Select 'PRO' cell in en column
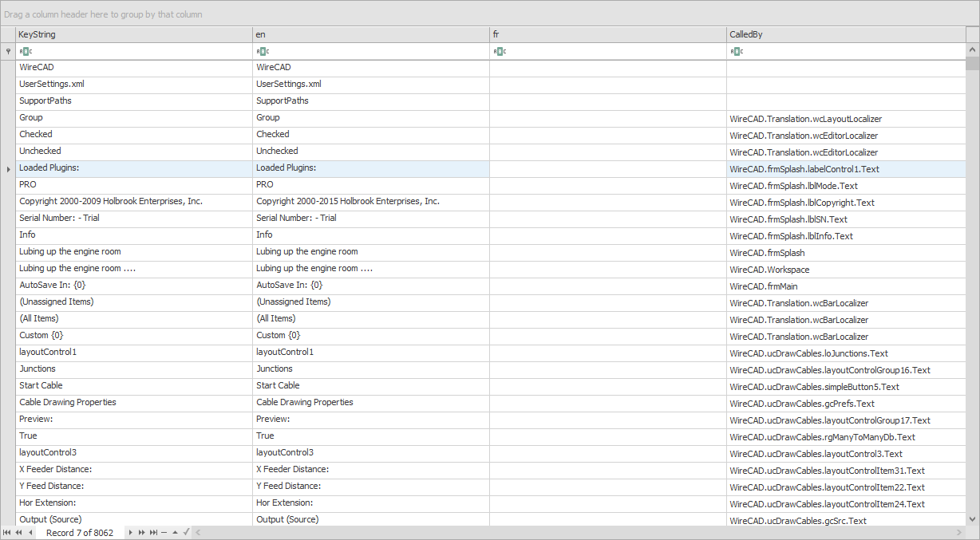The height and width of the screenshot is (540, 980). pyautogui.click(x=371, y=185)
